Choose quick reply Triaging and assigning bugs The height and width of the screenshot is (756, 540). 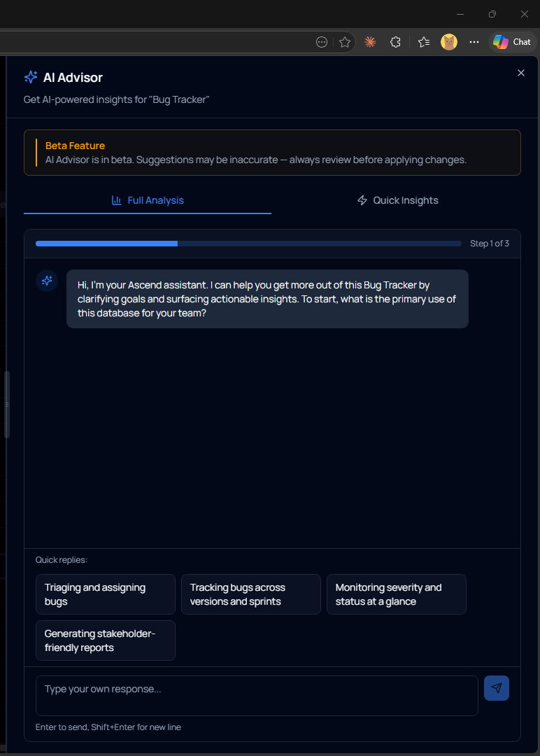click(x=105, y=594)
